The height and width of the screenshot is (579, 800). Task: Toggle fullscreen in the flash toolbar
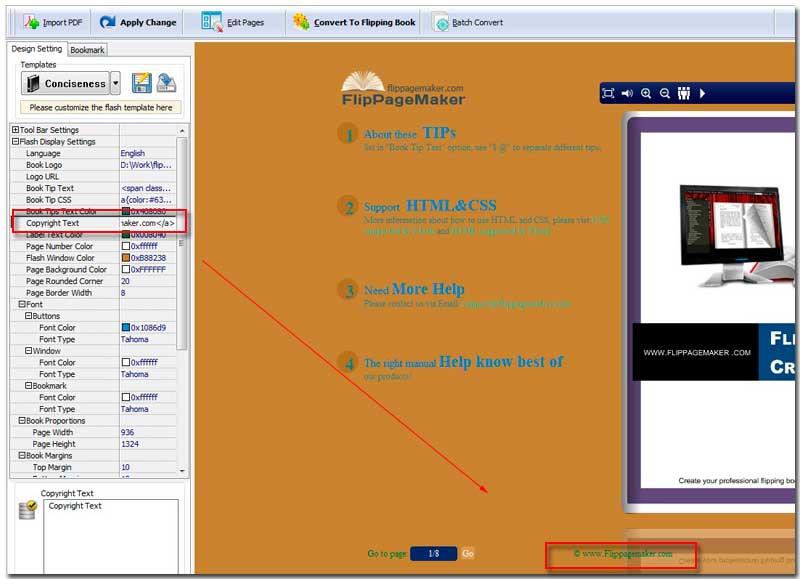608,93
